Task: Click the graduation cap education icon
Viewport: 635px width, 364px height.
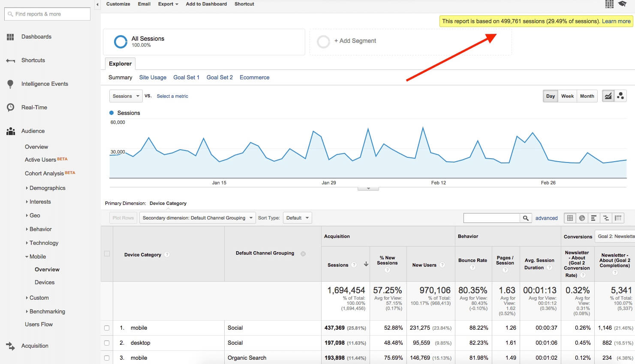Action: [622, 4]
